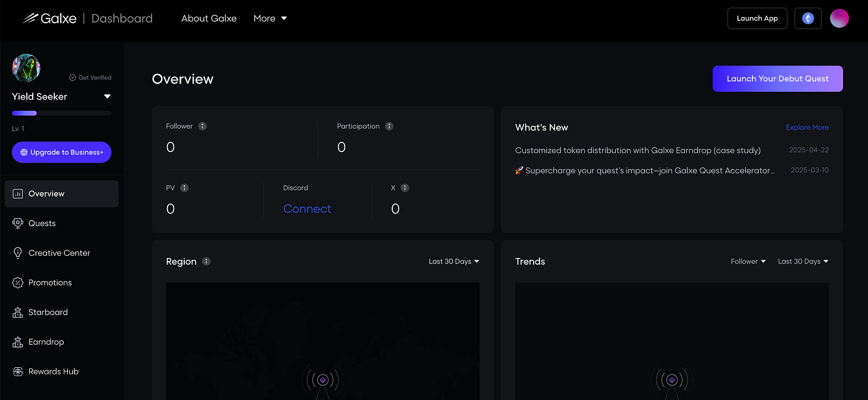Open the Galxe Quest Accelerator news item
Screen dimensions: 868x400
tap(645, 170)
